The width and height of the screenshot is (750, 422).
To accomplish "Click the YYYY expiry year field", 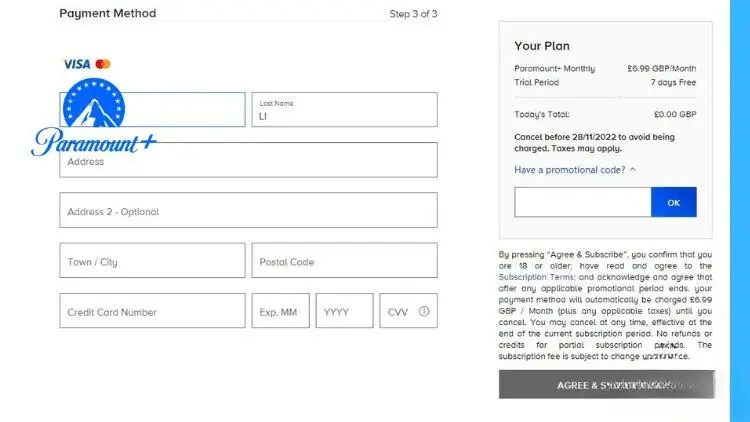I will point(344,311).
